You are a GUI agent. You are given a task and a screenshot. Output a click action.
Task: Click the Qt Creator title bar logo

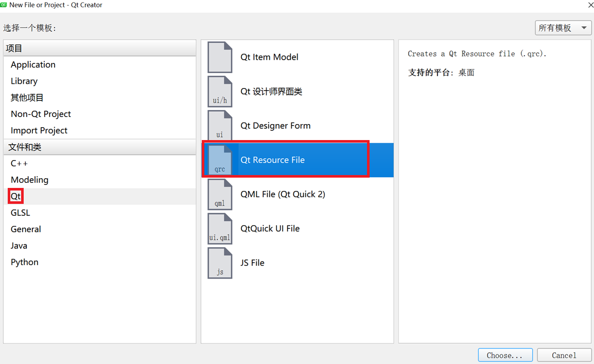pos(4,5)
